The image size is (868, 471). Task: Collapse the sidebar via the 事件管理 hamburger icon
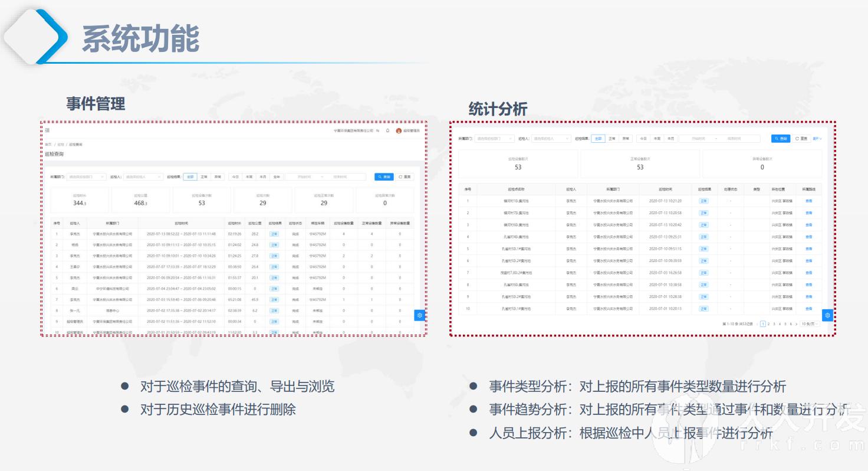47,130
